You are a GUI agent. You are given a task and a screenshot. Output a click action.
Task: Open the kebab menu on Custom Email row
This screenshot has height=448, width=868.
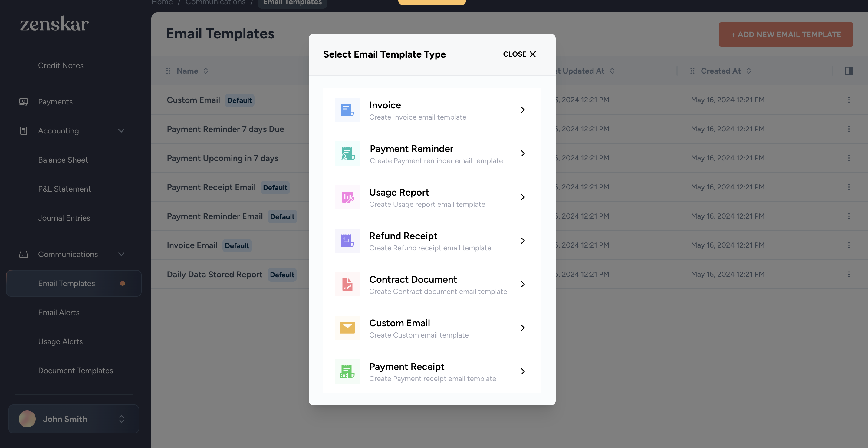tap(848, 100)
